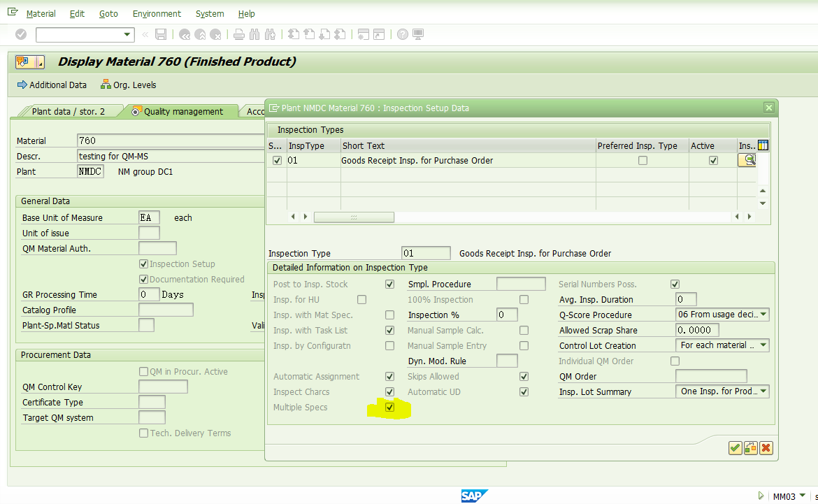Click the green checkmark Continue button in dialog
The image size is (818, 504).
click(x=735, y=448)
